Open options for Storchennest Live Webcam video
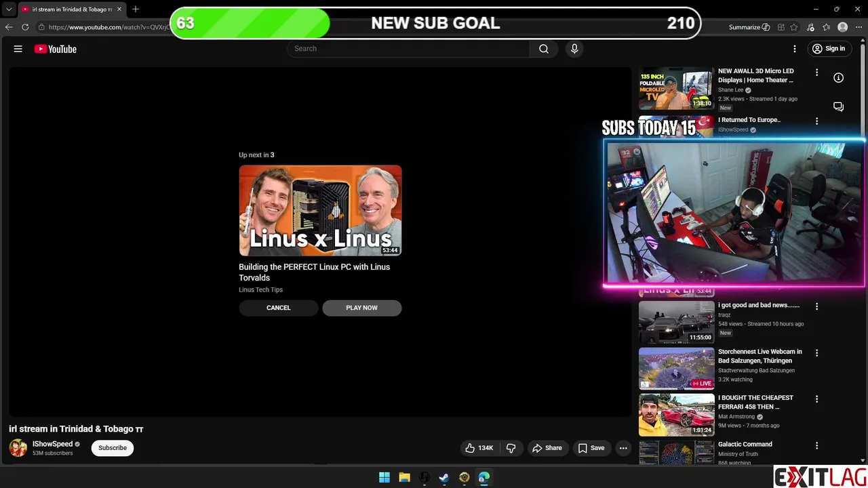868x488 pixels. coord(816,352)
